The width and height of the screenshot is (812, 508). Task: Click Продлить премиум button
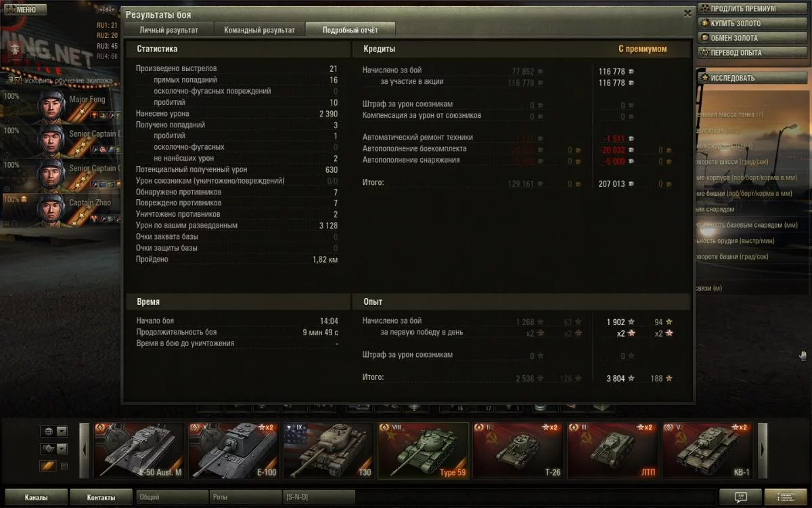752,9
